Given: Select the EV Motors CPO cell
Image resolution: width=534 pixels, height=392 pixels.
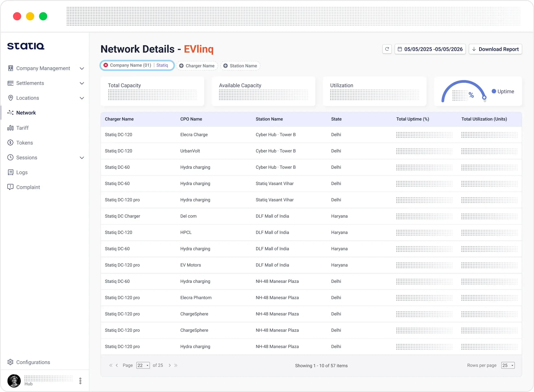Looking at the screenshot, I should (190, 265).
